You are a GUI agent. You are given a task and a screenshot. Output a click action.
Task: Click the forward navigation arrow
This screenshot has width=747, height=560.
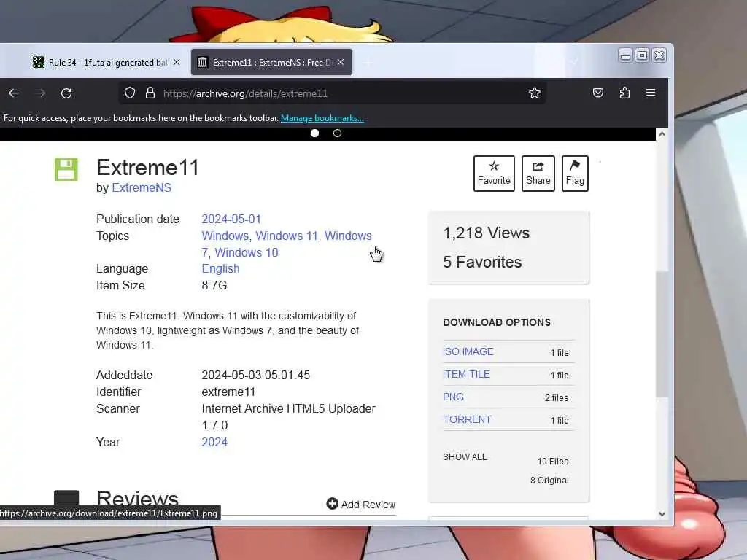click(41, 93)
